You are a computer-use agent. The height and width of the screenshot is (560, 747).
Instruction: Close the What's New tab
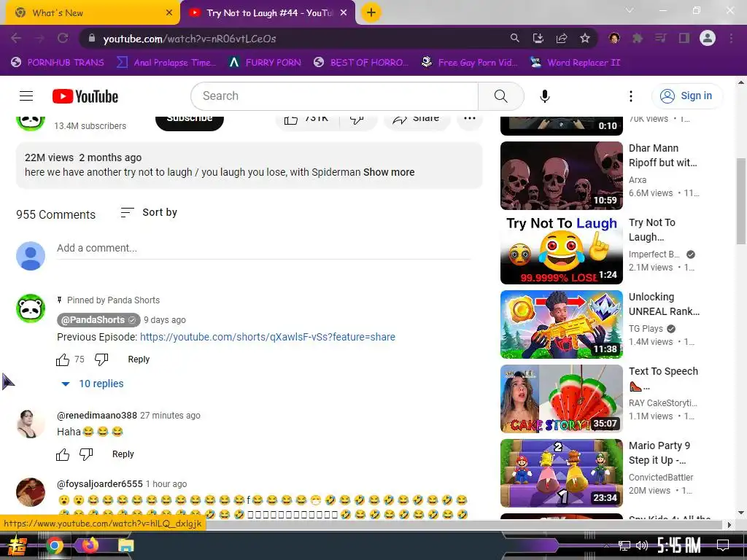tap(169, 13)
